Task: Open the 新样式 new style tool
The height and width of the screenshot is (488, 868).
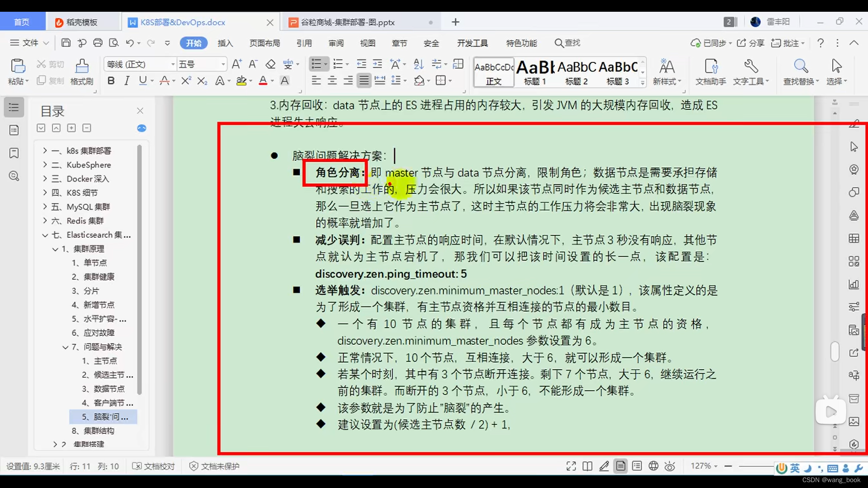Action: [667, 70]
